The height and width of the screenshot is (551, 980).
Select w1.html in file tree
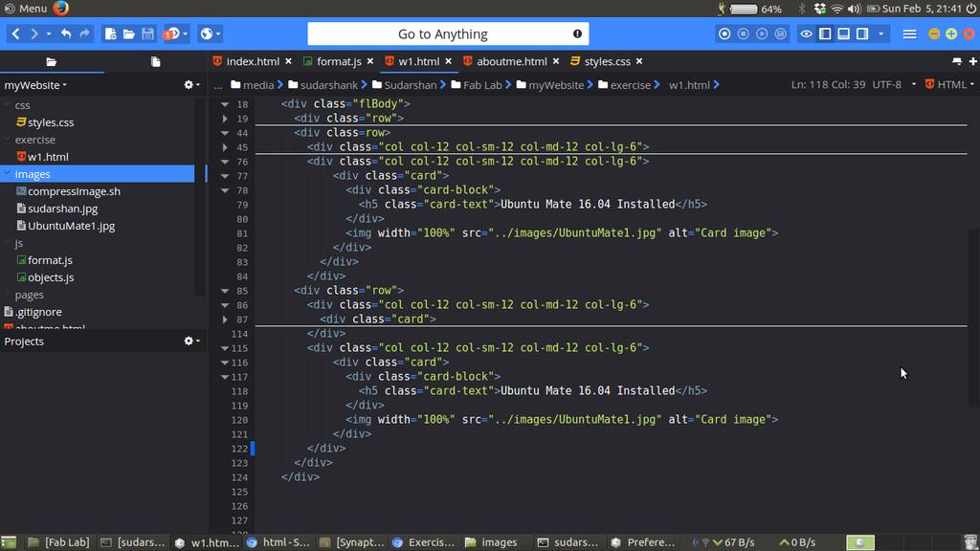click(x=48, y=157)
